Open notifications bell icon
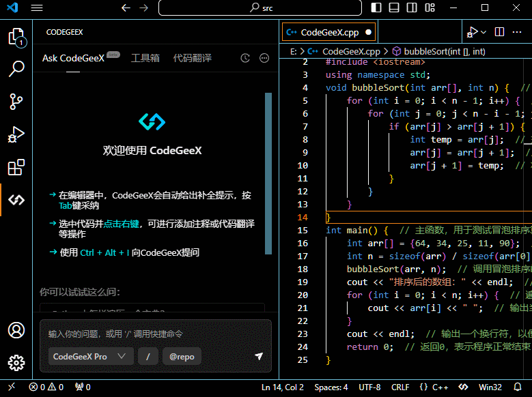Viewport: 532px width, 397px height. point(518,387)
